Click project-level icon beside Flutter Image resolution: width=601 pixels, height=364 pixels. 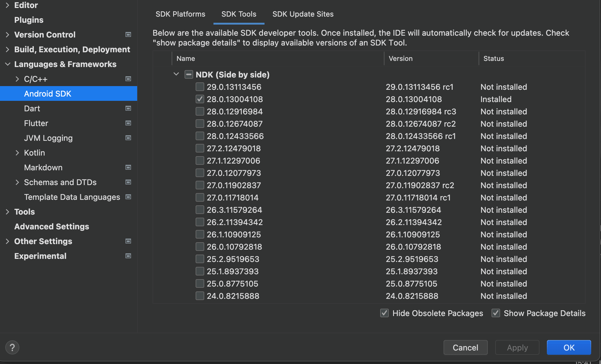point(128,123)
